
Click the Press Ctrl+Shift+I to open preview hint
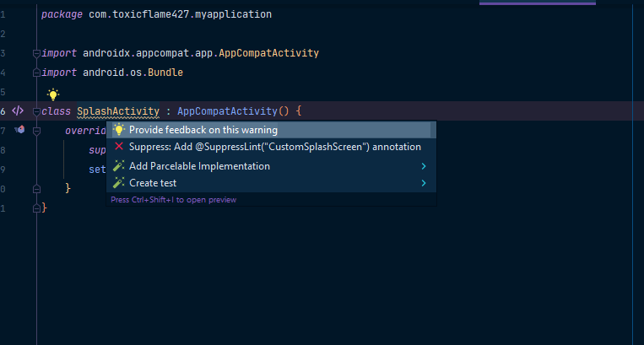[x=173, y=200]
